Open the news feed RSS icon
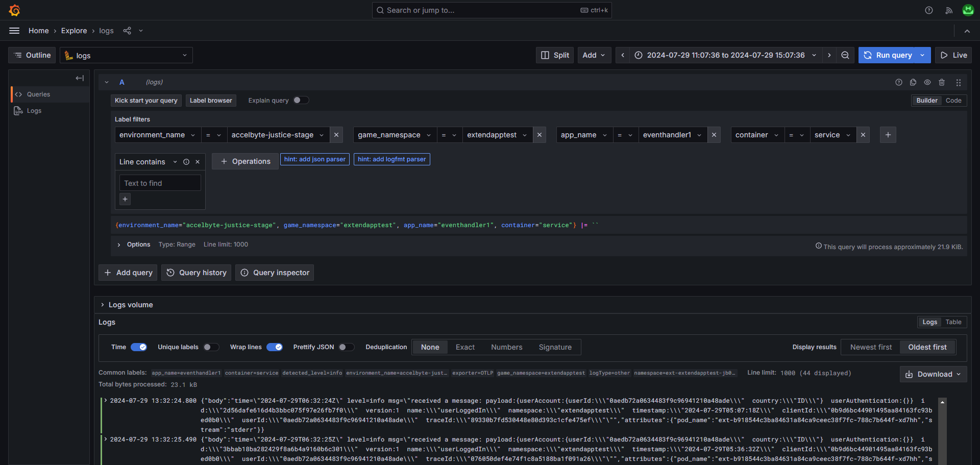This screenshot has height=465, width=980. (x=949, y=10)
